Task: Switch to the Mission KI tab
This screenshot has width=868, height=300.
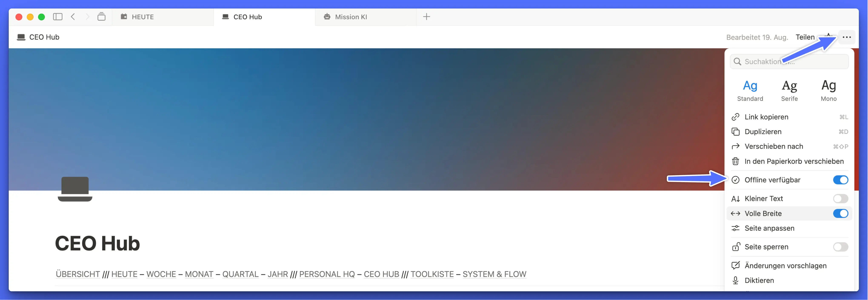Action: (x=350, y=17)
